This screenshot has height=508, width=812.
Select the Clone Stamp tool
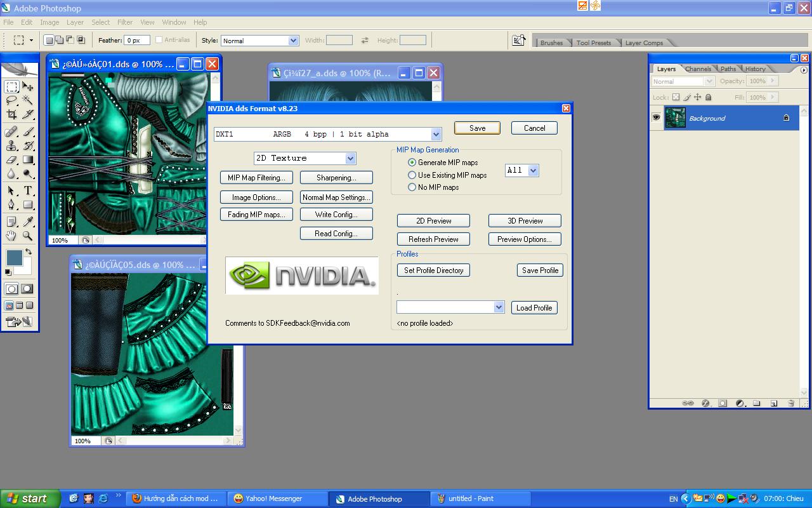pyautogui.click(x=11, y=146)
